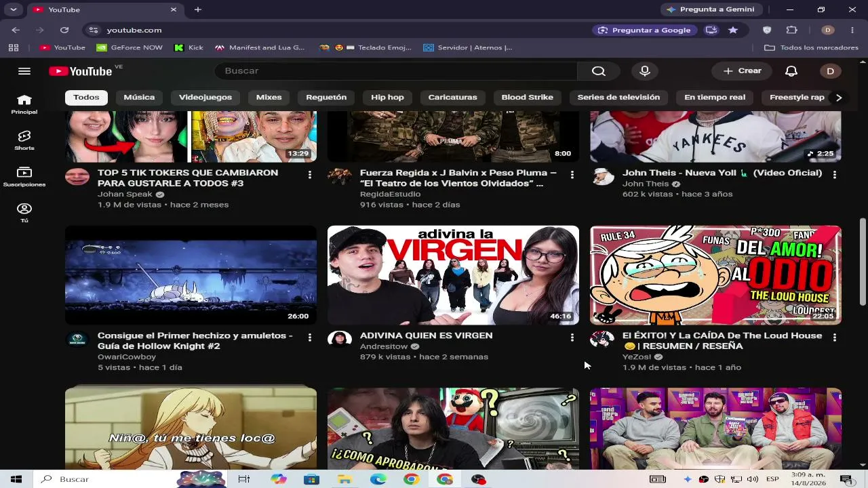Open the Principal home sidebar item
The image size is (868, 488).
(x=24, y=104)
